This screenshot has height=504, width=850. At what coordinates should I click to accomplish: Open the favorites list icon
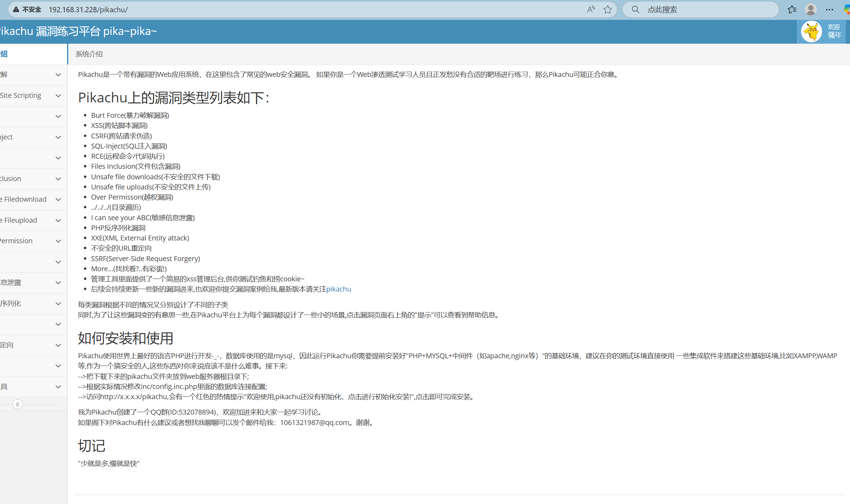[x=792, y=9]
